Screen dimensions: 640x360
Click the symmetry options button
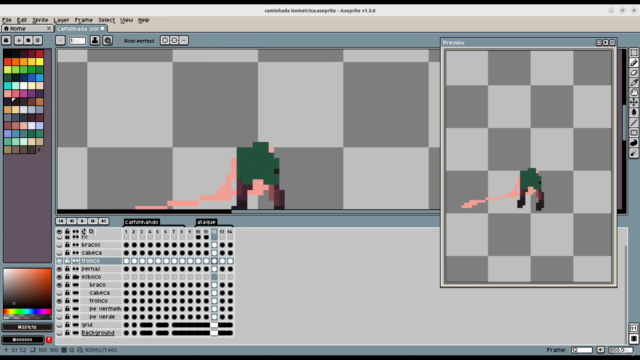click(x=184, y=40)
